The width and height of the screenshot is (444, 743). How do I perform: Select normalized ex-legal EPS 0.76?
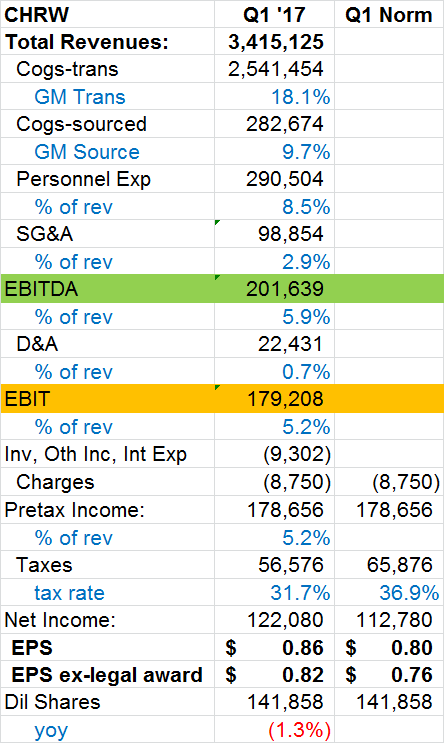[x=412, y=675]
